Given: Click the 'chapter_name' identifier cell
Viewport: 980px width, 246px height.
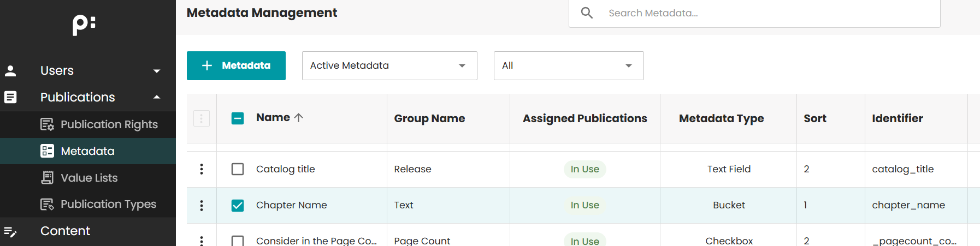Looking at the screenshot, I should 908,205.
